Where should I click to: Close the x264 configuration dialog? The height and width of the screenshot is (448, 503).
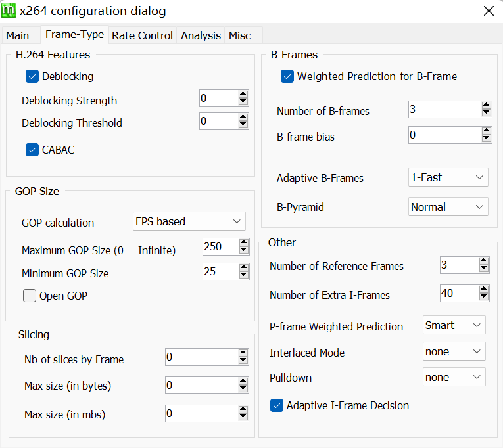tap(489, 11)
